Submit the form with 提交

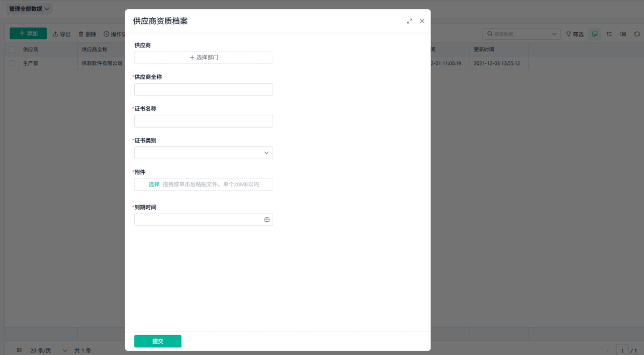(158, 341)
